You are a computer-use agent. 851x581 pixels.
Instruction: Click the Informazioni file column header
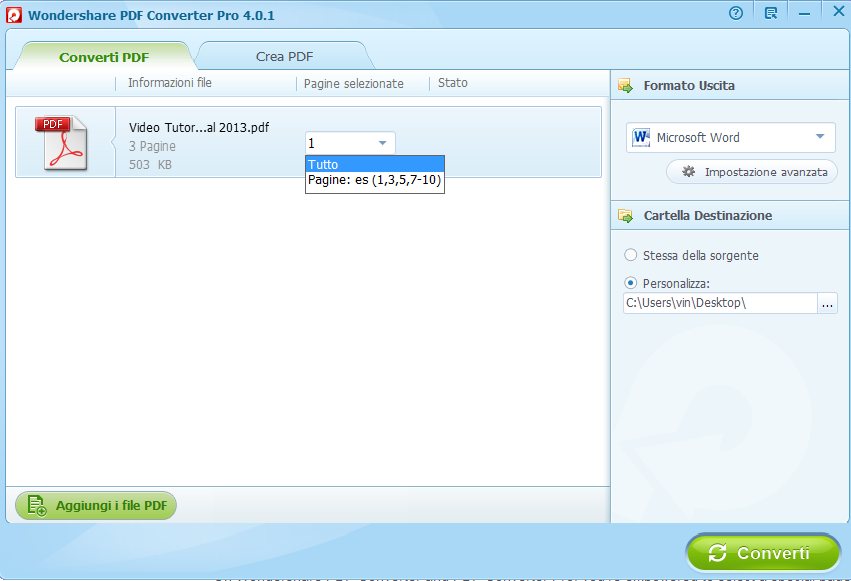pyautogui.click(x=169, y=83)
